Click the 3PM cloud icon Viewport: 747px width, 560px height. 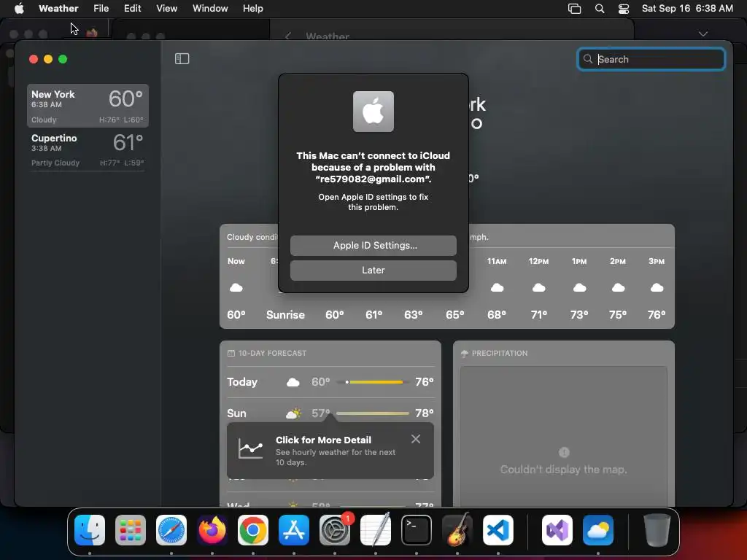(x=657, y=287)
